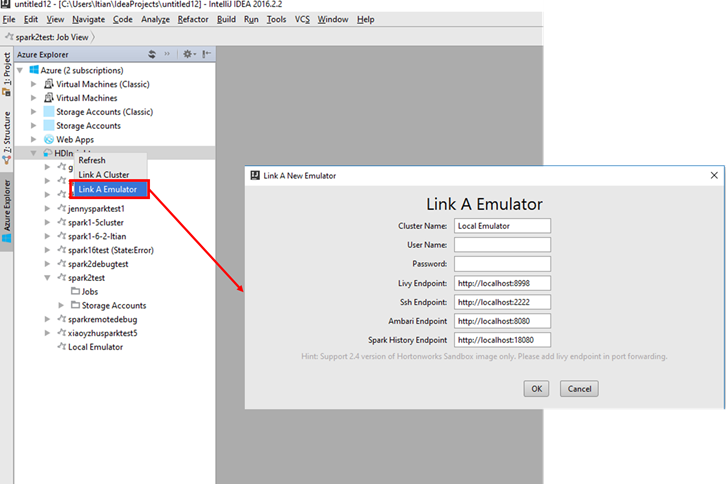Select xiaoyzhusparktest5 cluster

(x=102, y=333)
